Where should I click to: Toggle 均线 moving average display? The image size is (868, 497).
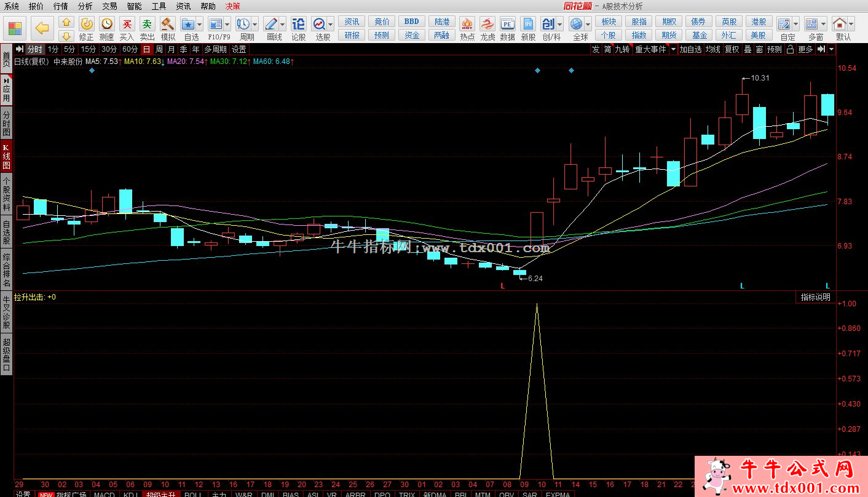click(712, 49)
